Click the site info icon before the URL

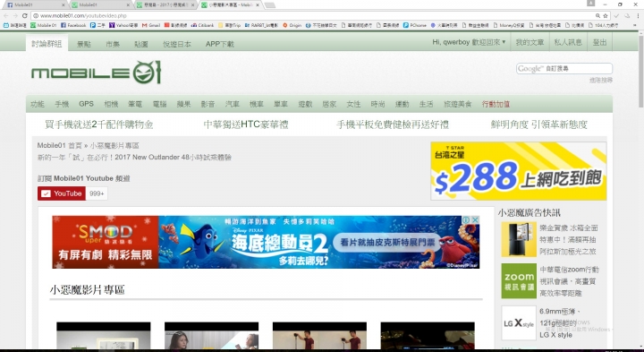pos(36,15)
